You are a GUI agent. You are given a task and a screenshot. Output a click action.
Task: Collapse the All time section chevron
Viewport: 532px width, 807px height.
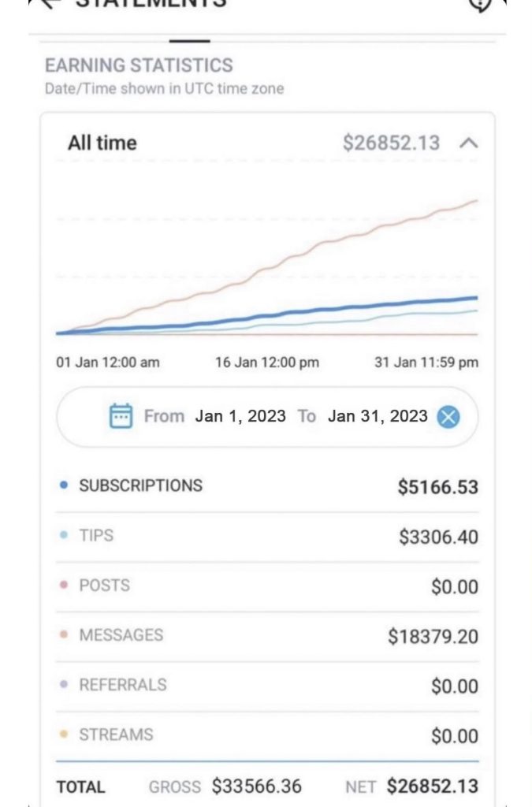[x=468, y=143]
